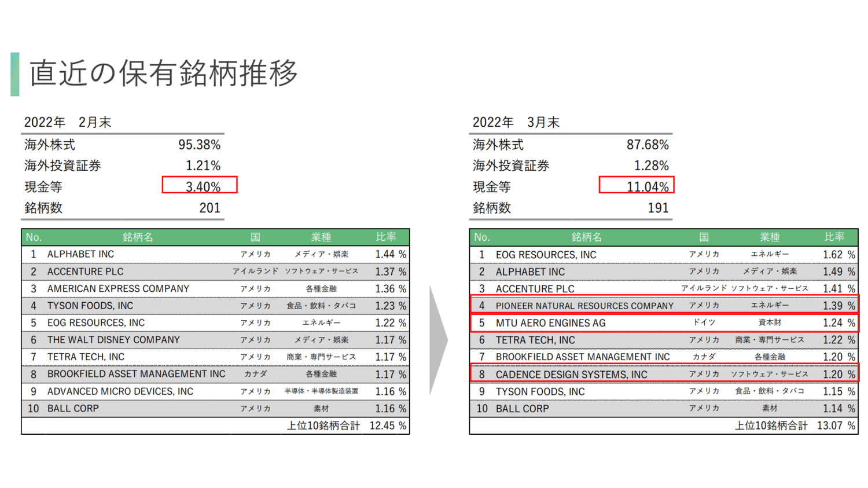Image resolution: width=868 pixels, height=488 pixels.
Task: Select the 1.24 % ratio cell
Action: tap(839, 323)
